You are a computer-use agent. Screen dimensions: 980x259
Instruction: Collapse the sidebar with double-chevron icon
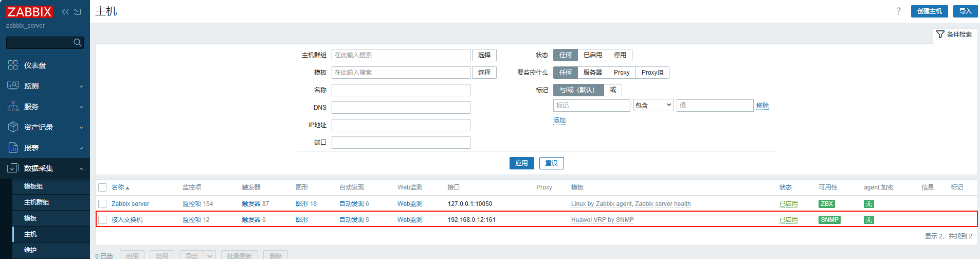coord(65,12)
